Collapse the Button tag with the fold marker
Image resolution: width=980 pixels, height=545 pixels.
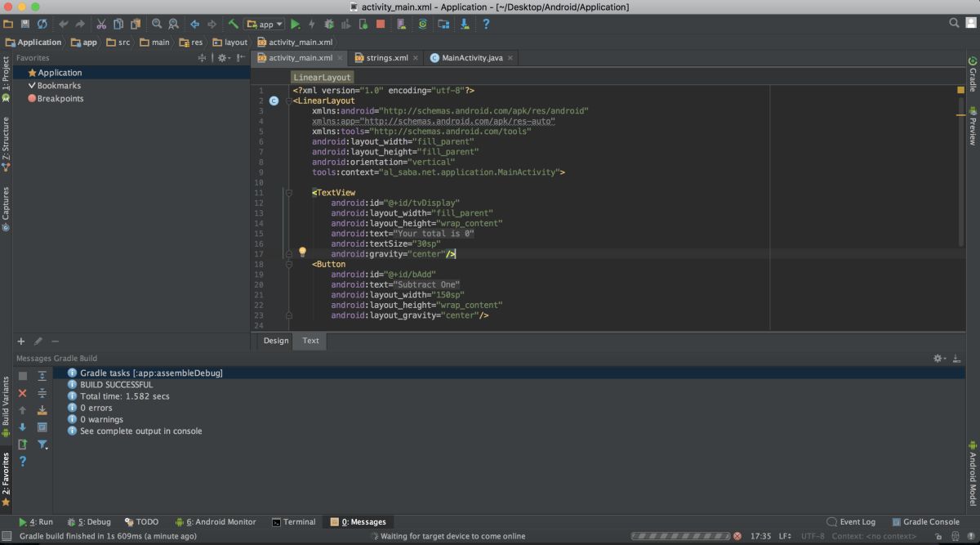tap(289, 265)
